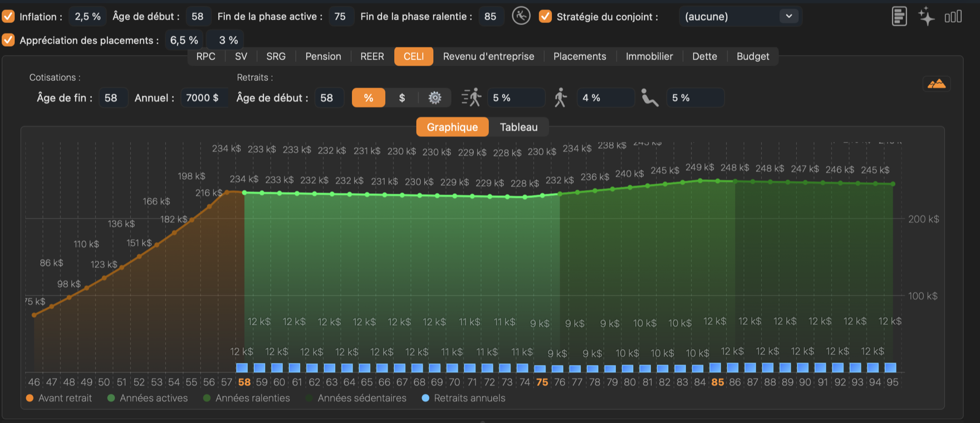The image size is (980, 423).
Task: Select the CELI tab
Action: (x=414, y=56)
